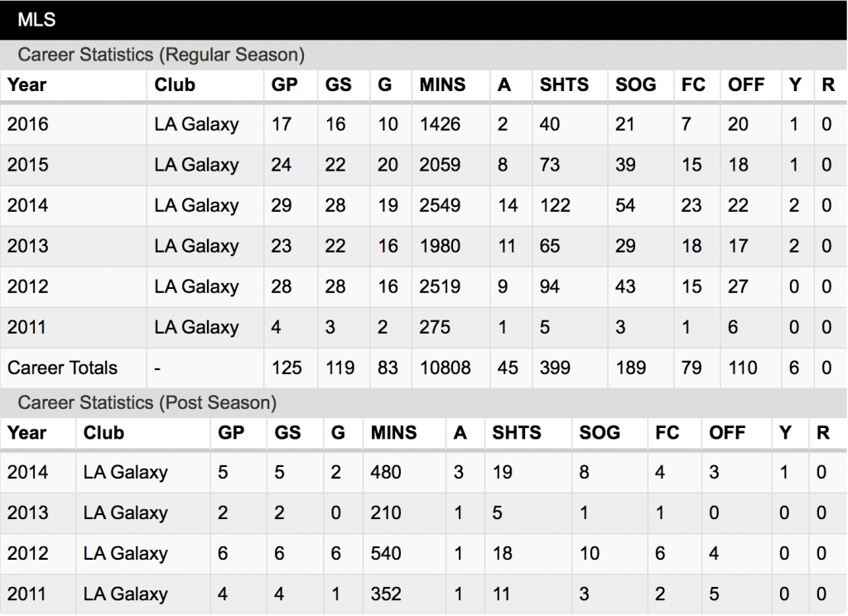Select the Career Statistics (Regular Season) heading
The height and width of the screenshot is (616, 848).
(x=161, y=55)
